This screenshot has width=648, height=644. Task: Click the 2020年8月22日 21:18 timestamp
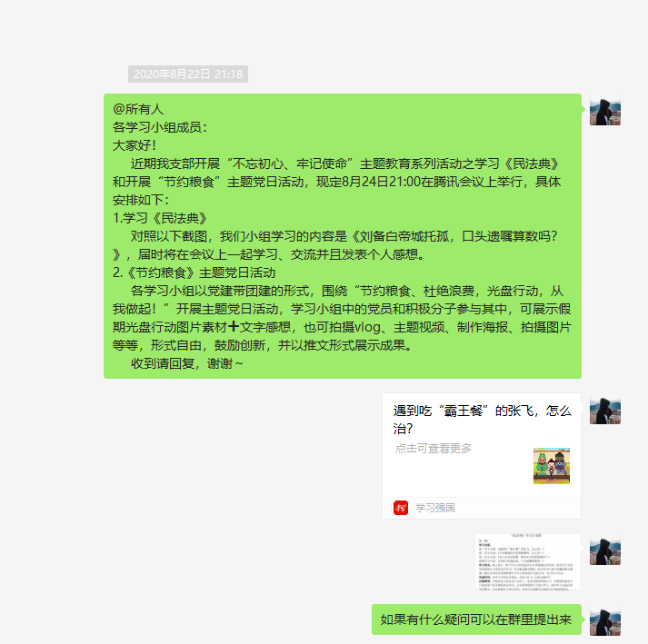coord(188,74)
